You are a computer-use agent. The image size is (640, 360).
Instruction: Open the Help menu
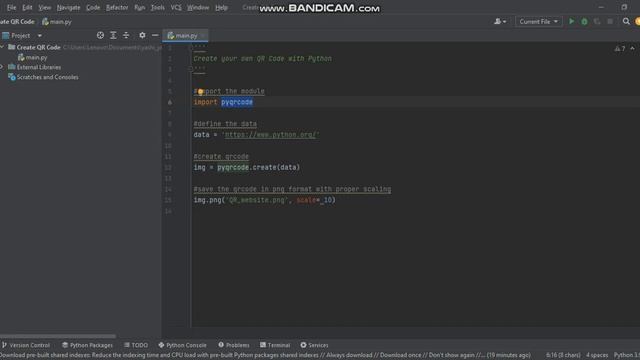click(x=221, y=7)
